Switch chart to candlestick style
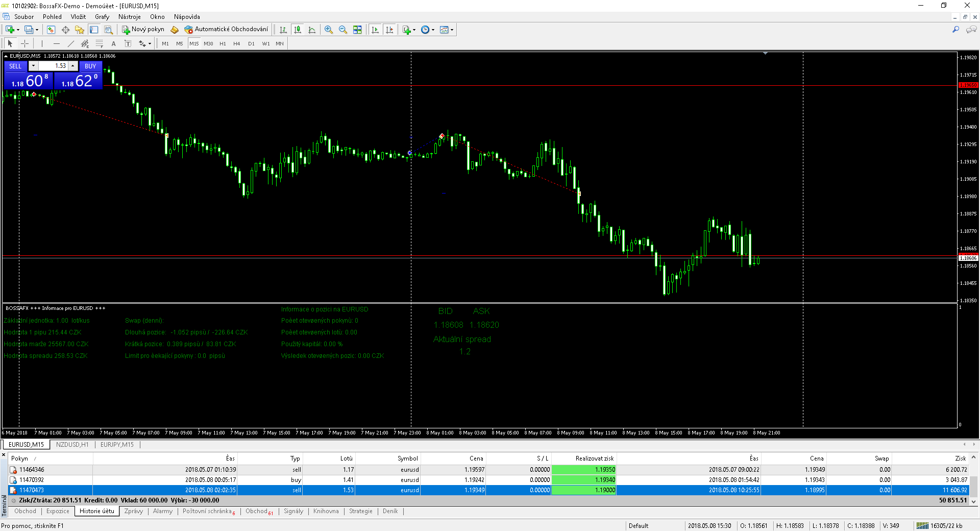The image size is (980, 531). point(298,30)
